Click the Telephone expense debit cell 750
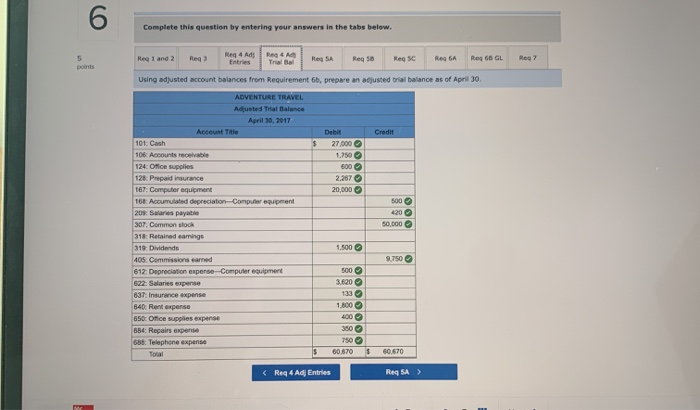 [x=338, y=340]
